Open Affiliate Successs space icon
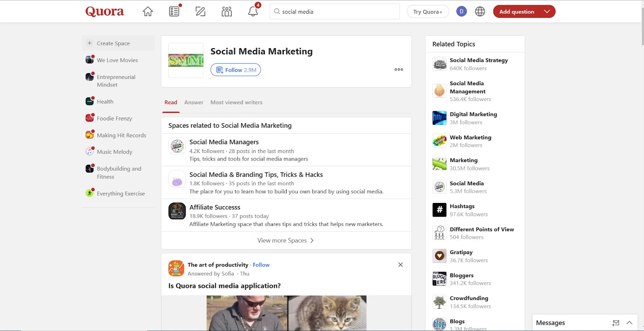The width and height of the screenshot is (644, 331). pos(177,211)
